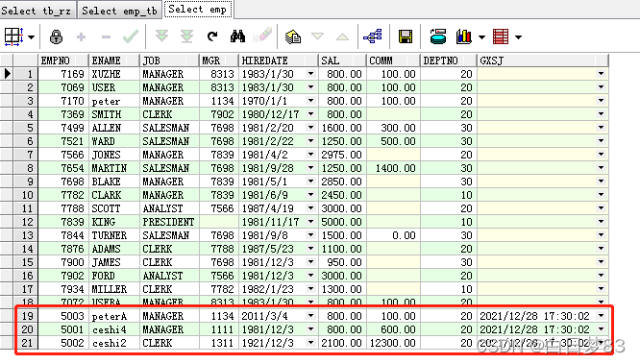
Task: Fetch next page of rows
Action: 162,36
